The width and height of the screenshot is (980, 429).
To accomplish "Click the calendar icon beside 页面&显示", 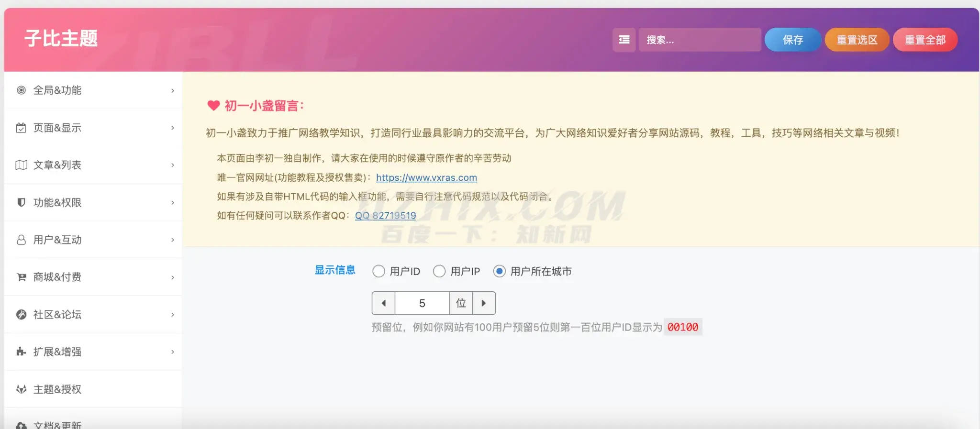I will (21, 128).
